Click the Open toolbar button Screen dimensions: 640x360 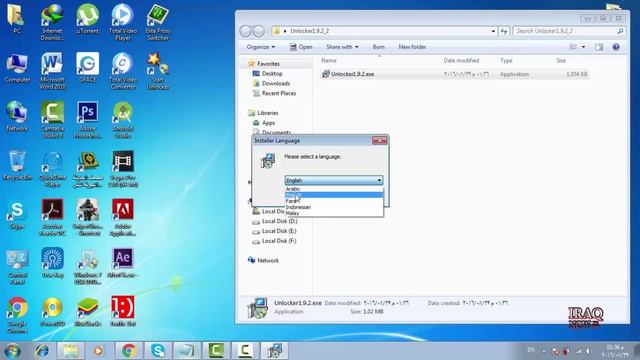tap(301, 47)
